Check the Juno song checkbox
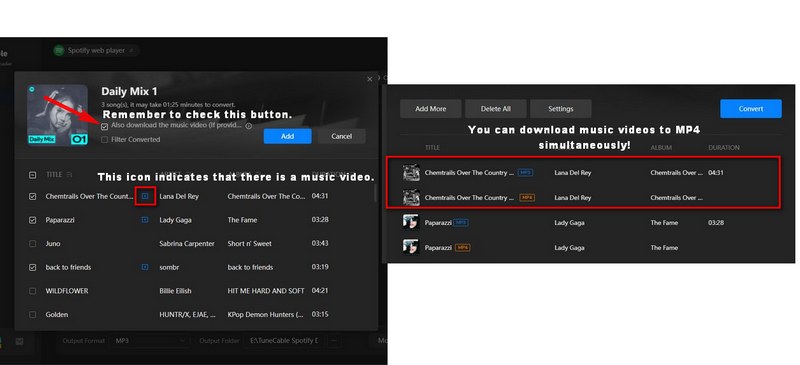 click(33, 244)
